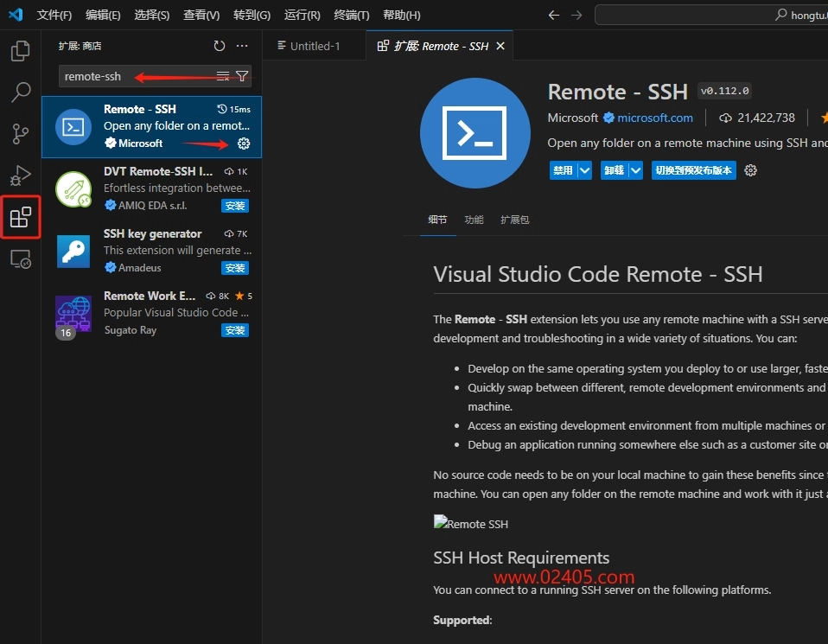Image resolution: width=828 pixels, height=644 pixels.
Task: Switch to the 扩展: Remote - SSH tab
Action: [439, 46]
